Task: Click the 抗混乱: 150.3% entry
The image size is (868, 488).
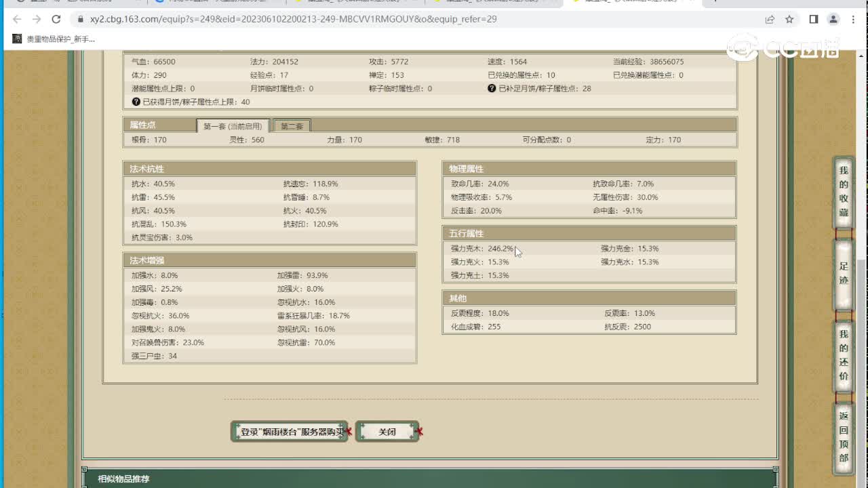Action: 159,224
